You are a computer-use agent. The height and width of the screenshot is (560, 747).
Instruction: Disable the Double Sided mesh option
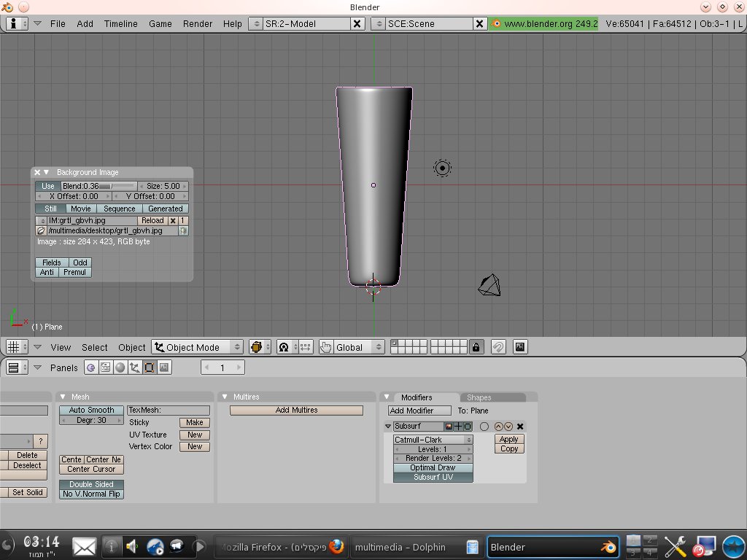coord(91,484)
